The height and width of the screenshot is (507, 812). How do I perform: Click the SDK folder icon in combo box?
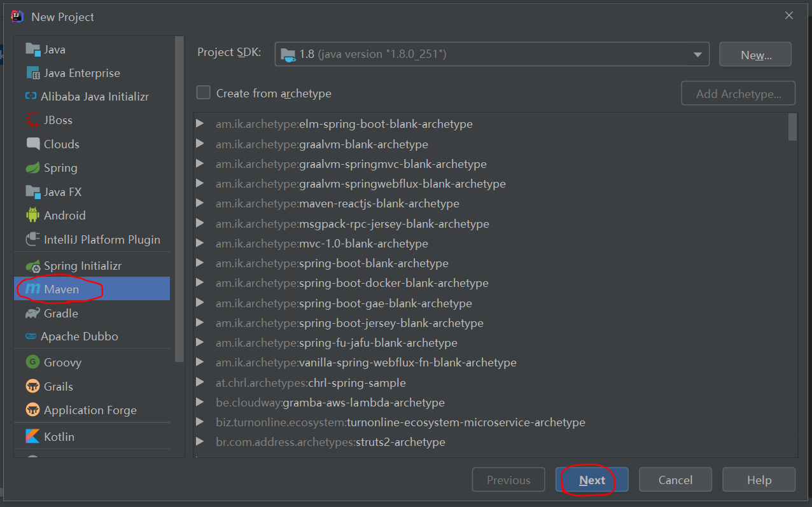(288, 55)
